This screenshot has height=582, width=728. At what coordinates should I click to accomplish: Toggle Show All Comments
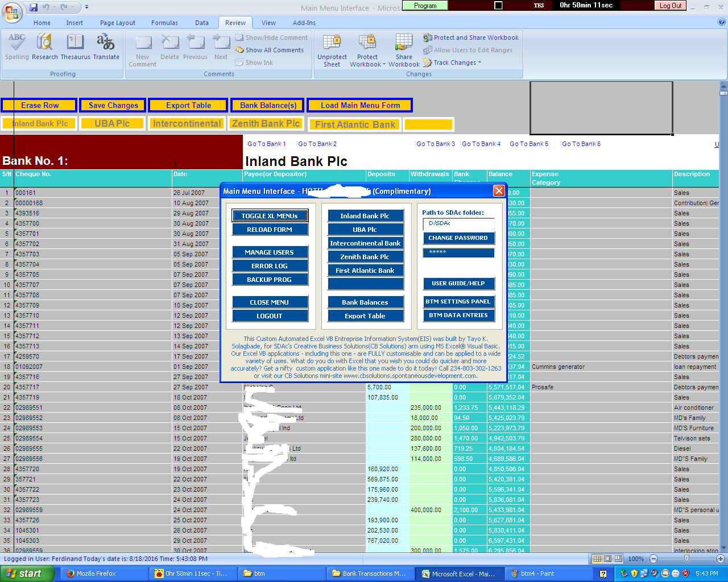pyautogui.click(x=270, y=50)
